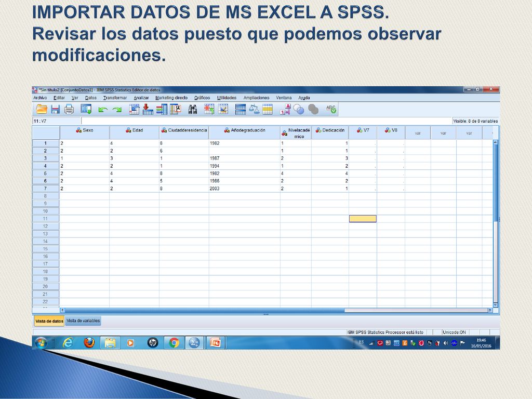Screen dimensions: 532x399
Task: Open the Ampliaciones menu
Action: click(256, 98)
